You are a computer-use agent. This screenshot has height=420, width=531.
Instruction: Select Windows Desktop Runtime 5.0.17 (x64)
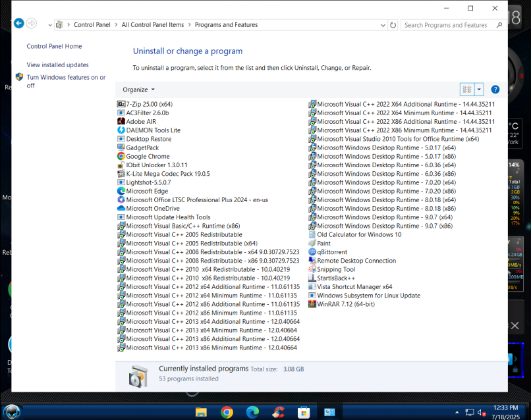tap(382, 147)
